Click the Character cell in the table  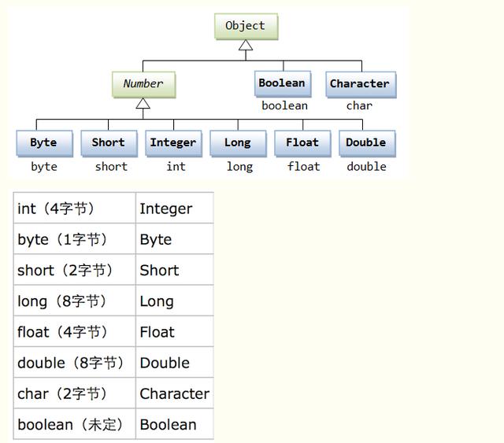174,393
